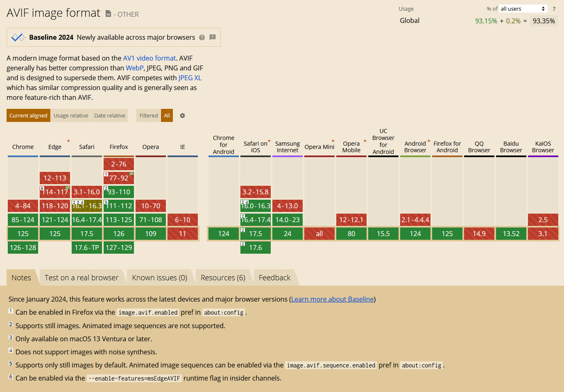
Task: Select Firefox 77-92 version cell
Action: click(119, 178)
